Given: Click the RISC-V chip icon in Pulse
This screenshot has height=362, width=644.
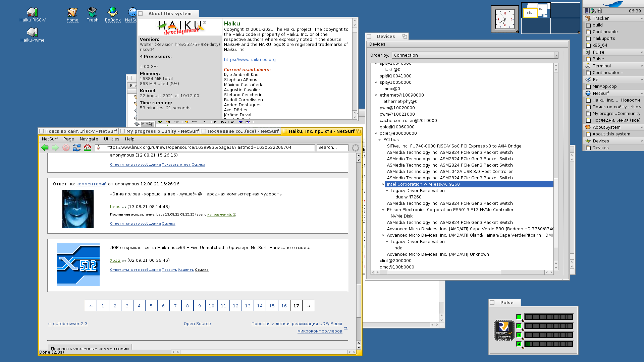Looking at the screenshot, I should click(x=504, y=330).
